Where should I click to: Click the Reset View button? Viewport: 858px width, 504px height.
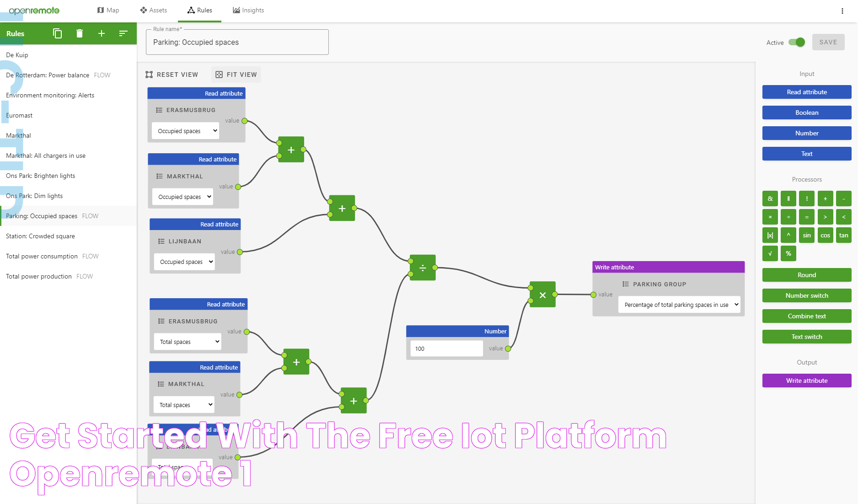pyautogui.click(x=172, y=75)
